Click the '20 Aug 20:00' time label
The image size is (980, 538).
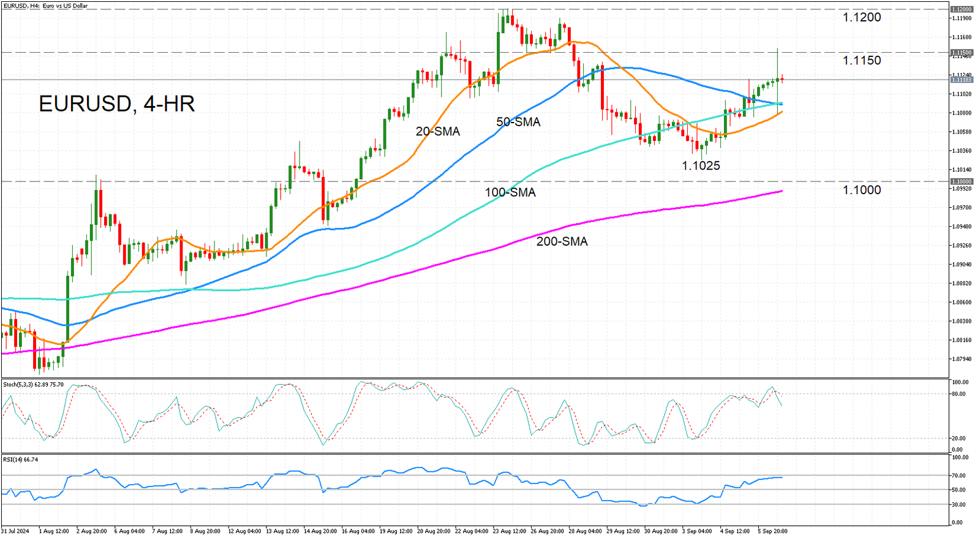434,531
